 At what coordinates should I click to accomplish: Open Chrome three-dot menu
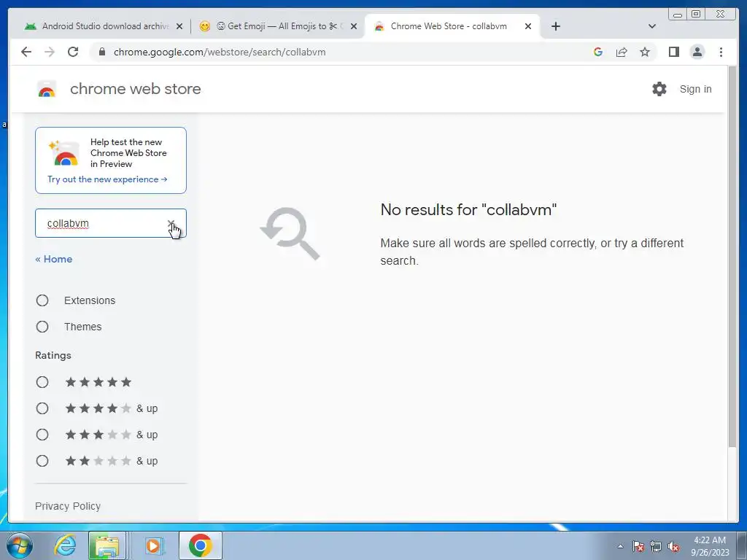pos(721,52)
